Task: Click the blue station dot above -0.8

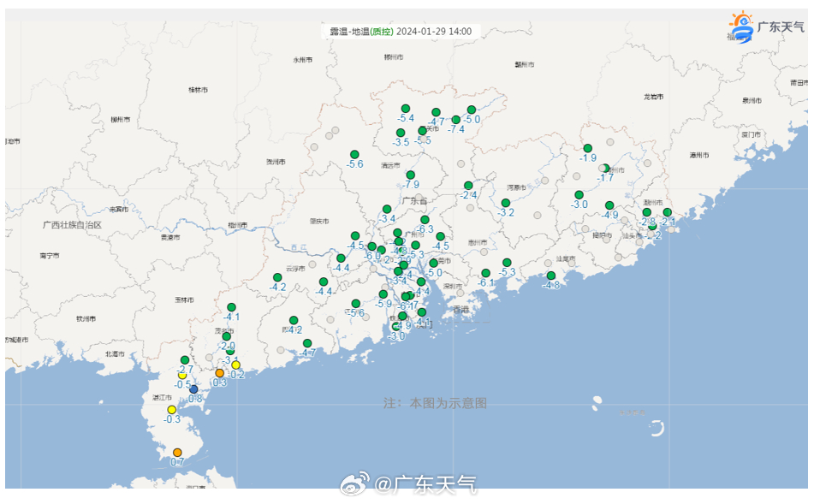Action: click(193, 389)
